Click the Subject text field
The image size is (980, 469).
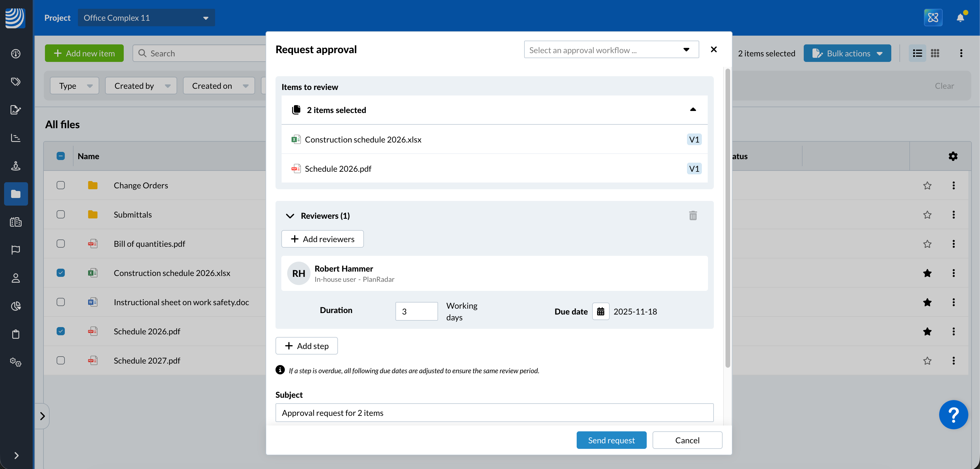click(494, 413)
